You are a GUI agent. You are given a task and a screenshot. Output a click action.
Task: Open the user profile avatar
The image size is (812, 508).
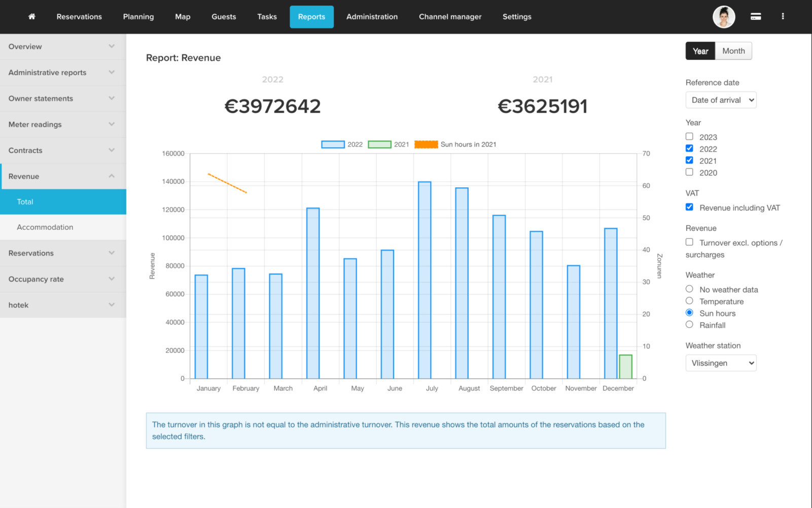[x=723, y=17]
